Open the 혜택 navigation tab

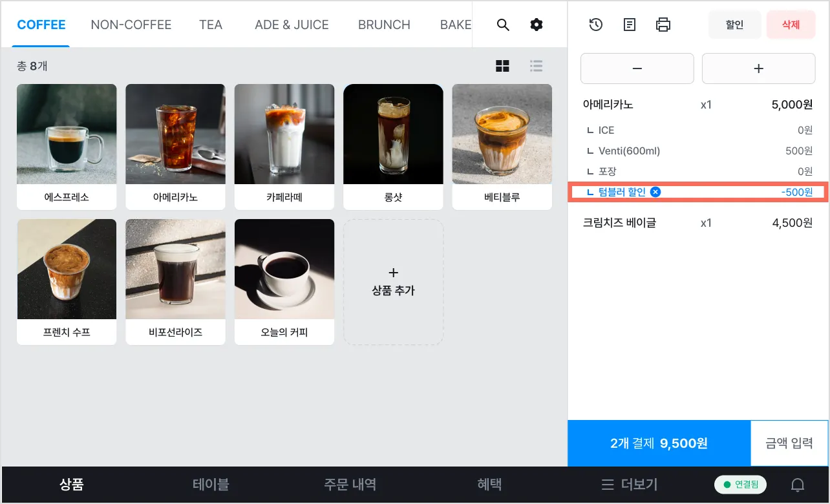489,484
